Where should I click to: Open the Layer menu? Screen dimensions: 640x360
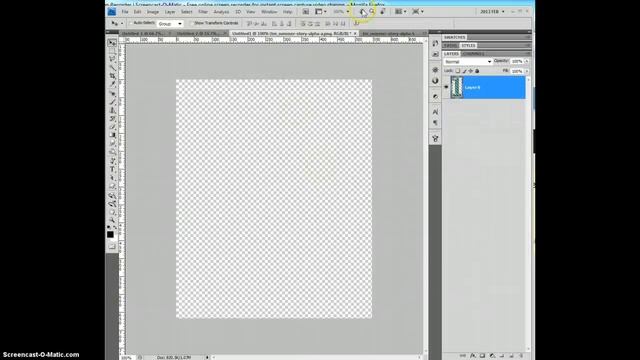click(x=170, y=12)
